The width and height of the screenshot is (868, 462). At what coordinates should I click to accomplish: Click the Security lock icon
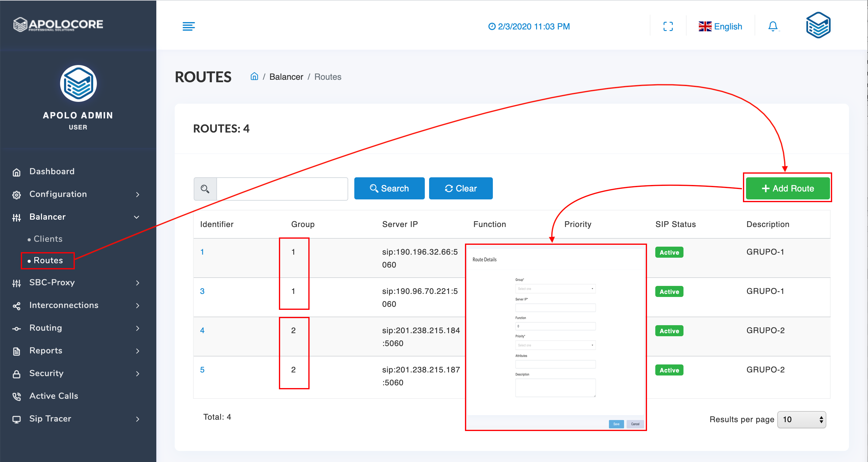pyautogui.click(x=17, y=374)
